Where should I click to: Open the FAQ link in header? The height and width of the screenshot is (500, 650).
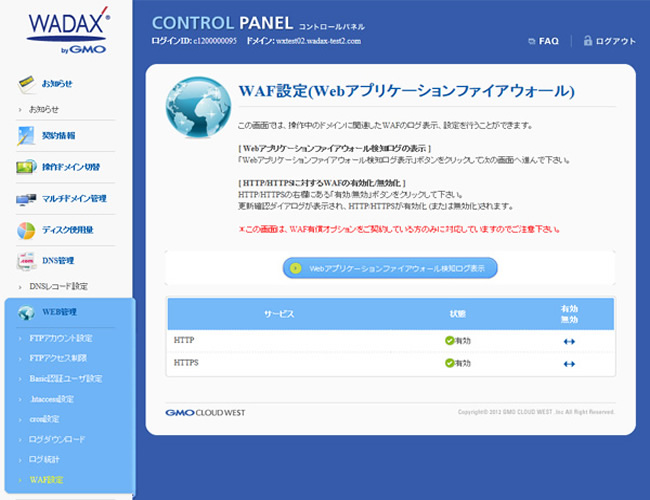pos(543,41)
